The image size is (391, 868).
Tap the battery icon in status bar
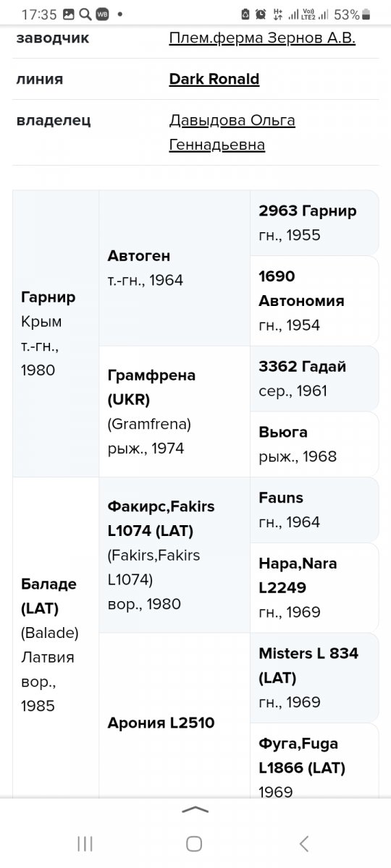tap(366, 14)
